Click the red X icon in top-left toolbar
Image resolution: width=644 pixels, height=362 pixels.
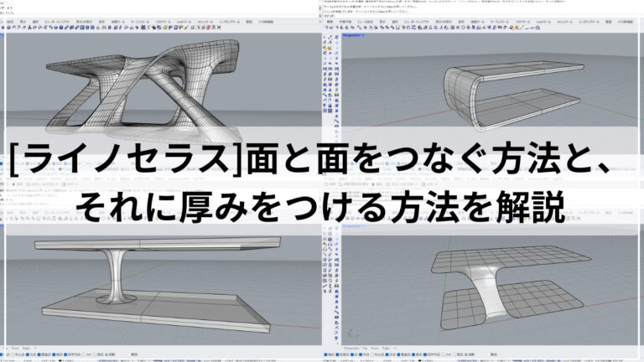pyautogui.click(x=219, y=27)
